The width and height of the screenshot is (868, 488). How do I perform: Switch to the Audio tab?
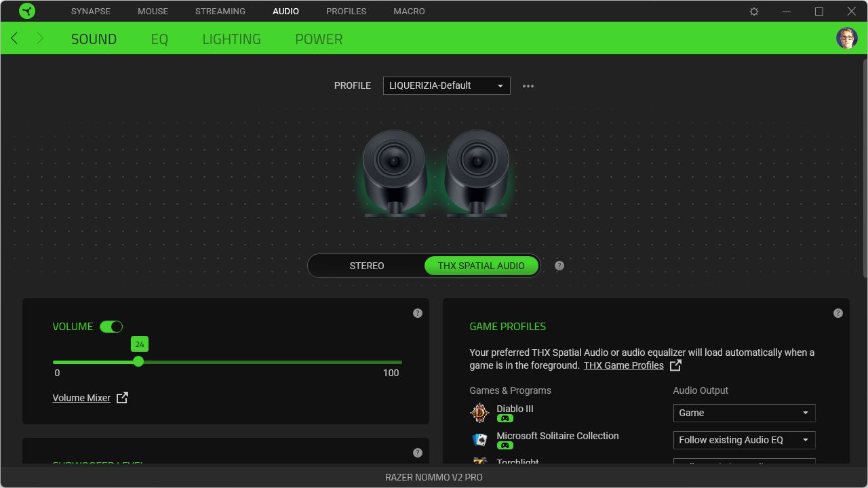click(x=285, y=12)
